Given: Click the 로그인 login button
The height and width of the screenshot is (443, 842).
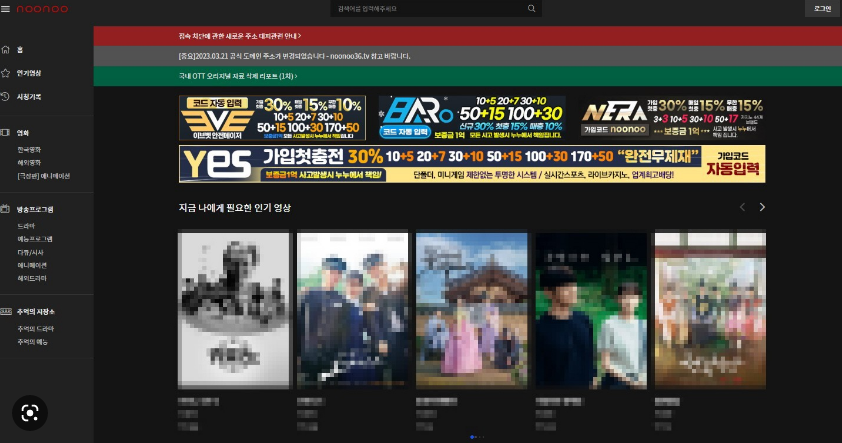Looking at the screenshot, I should pyautogui.click(x=822, y=9).
